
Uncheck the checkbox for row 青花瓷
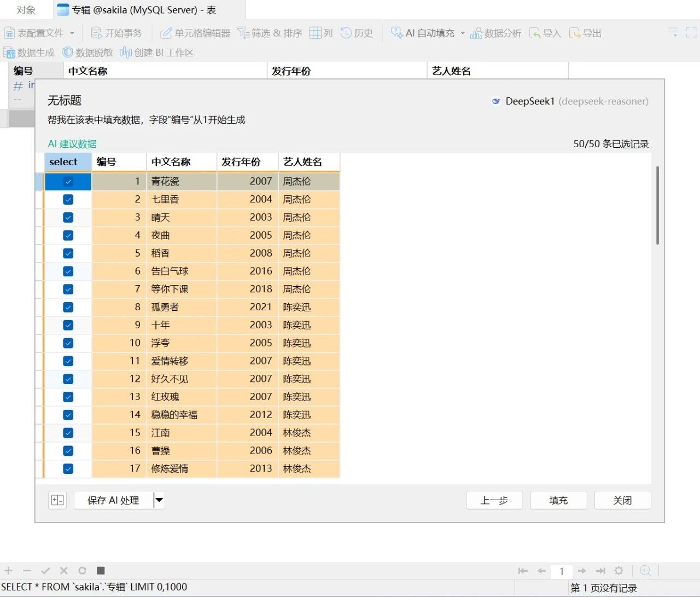[x=68, y=182]
